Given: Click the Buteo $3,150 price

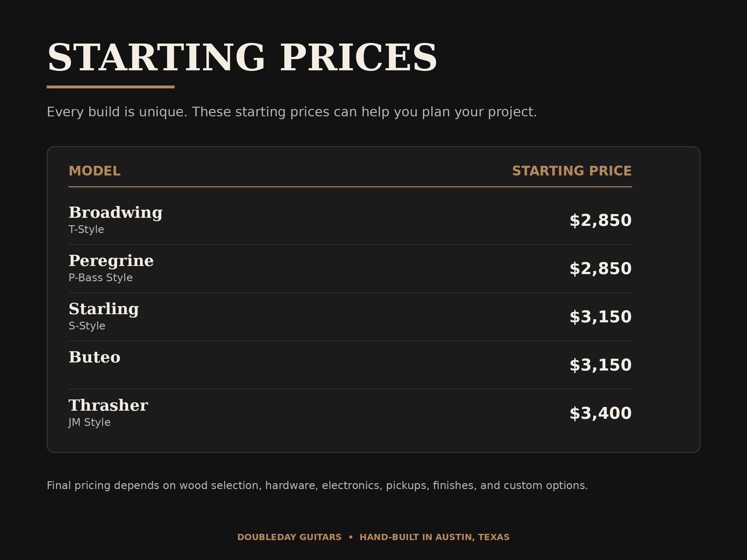Looking at the screenshot, I should (x=600, y=366).
